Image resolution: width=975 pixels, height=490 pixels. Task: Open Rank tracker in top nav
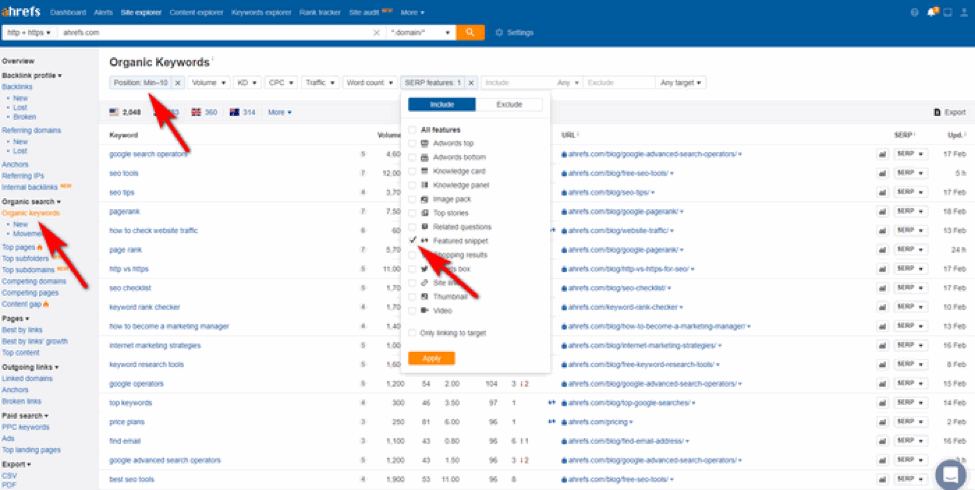click(x=320, y=12)
